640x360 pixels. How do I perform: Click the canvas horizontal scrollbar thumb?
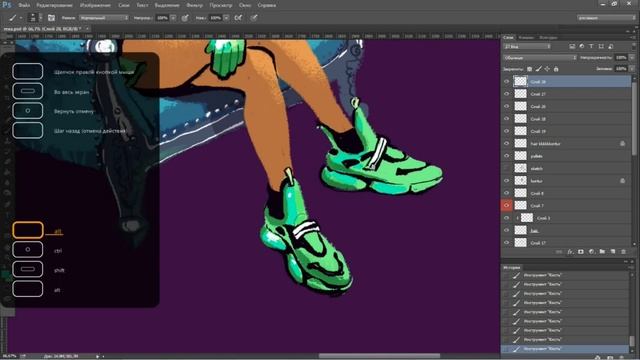pos(379,356)
